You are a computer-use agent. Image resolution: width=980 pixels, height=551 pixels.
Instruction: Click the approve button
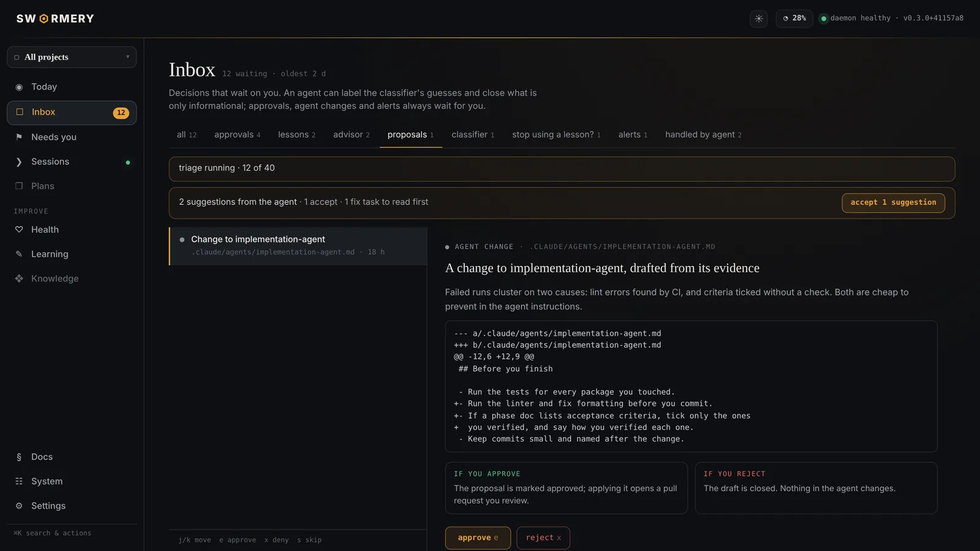(478, 538)
